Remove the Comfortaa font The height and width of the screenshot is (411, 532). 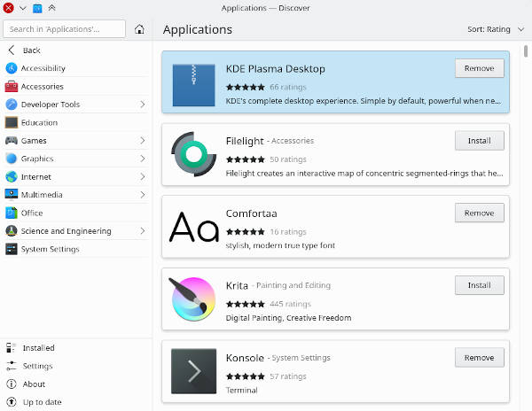[480, 213]
